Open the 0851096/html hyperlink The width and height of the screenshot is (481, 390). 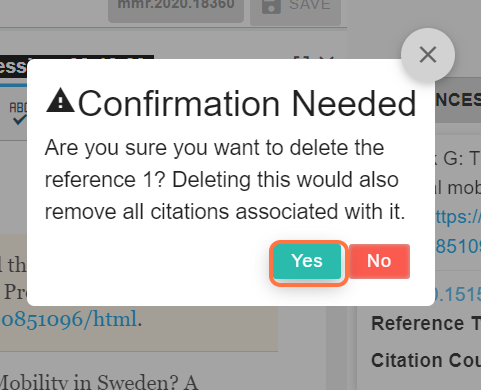point(69,319)
